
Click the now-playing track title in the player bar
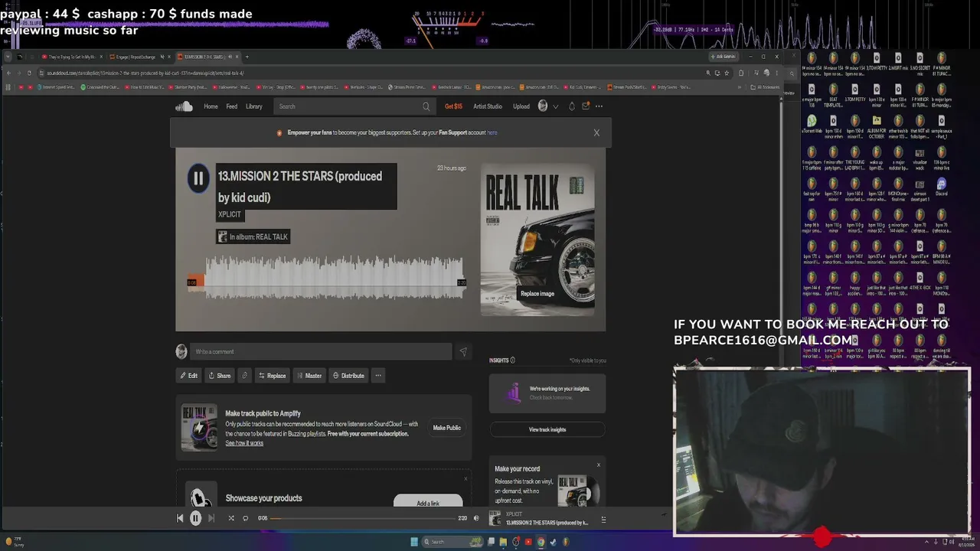tap(547, 523)
